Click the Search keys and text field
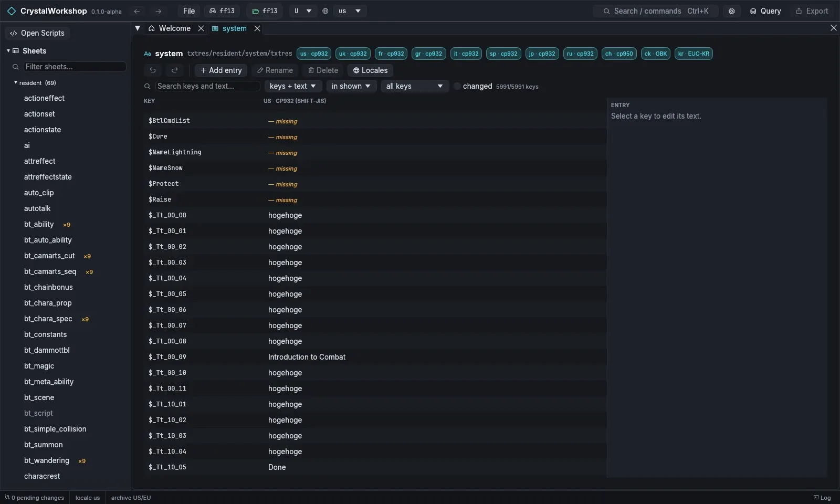The height and width of the screenshot is (504, 840). [208, 86]
